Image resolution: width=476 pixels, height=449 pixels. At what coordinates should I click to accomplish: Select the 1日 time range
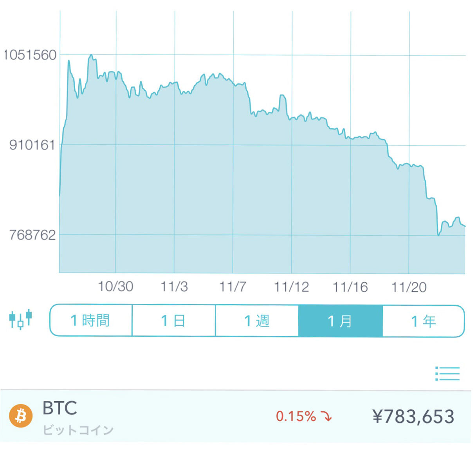pos(174,321)
